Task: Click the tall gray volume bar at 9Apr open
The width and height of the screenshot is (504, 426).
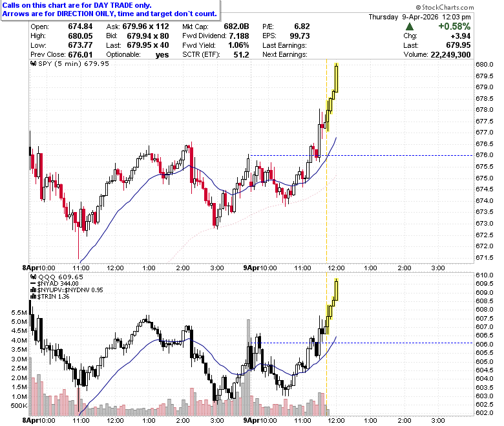Action: [x=248, y=367]
